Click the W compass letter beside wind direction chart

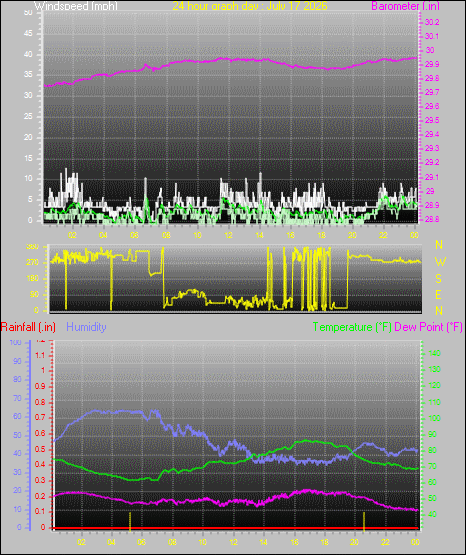pos(440,262)
